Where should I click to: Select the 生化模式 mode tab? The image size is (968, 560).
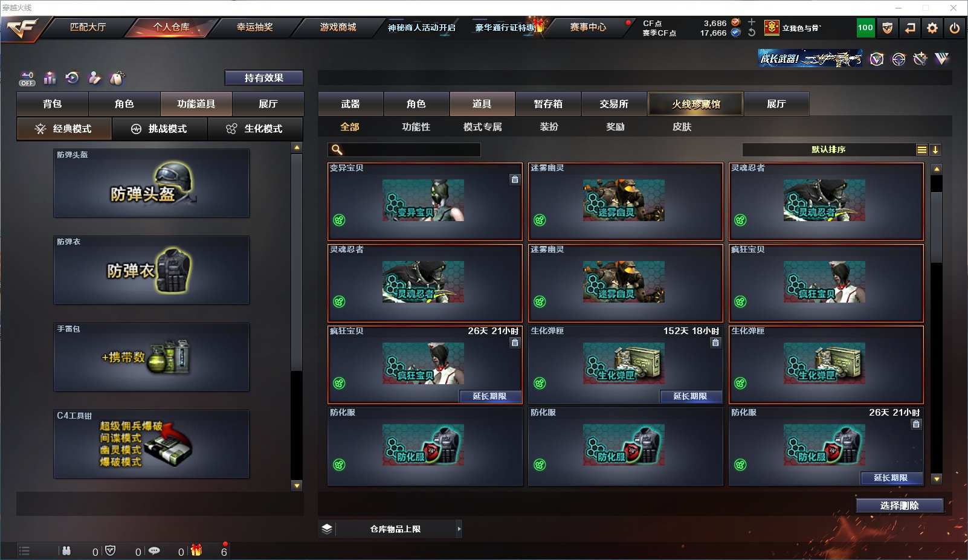click(256, 129)
